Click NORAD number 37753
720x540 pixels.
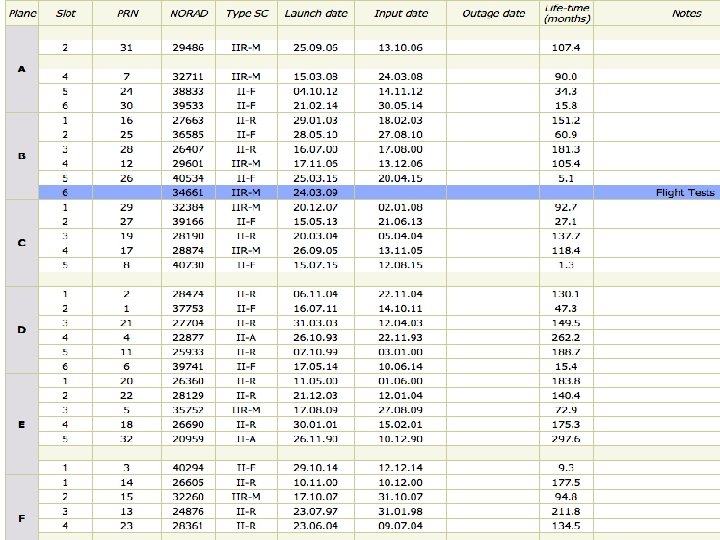tap(188, 309)
